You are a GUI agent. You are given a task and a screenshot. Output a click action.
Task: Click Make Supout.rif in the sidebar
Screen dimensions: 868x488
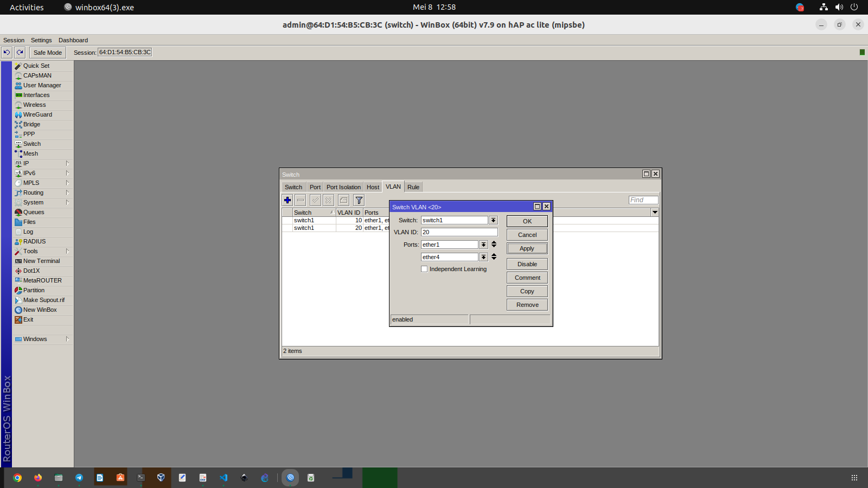43,300
